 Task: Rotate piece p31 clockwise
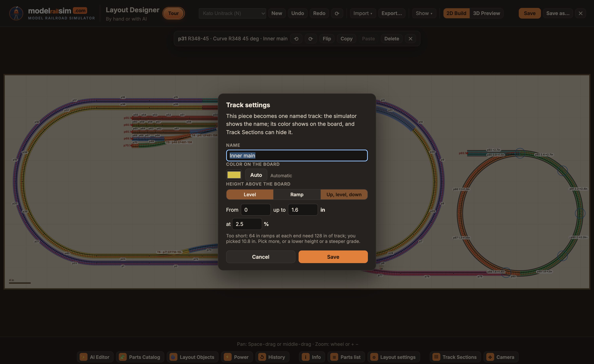pos(310,39)
